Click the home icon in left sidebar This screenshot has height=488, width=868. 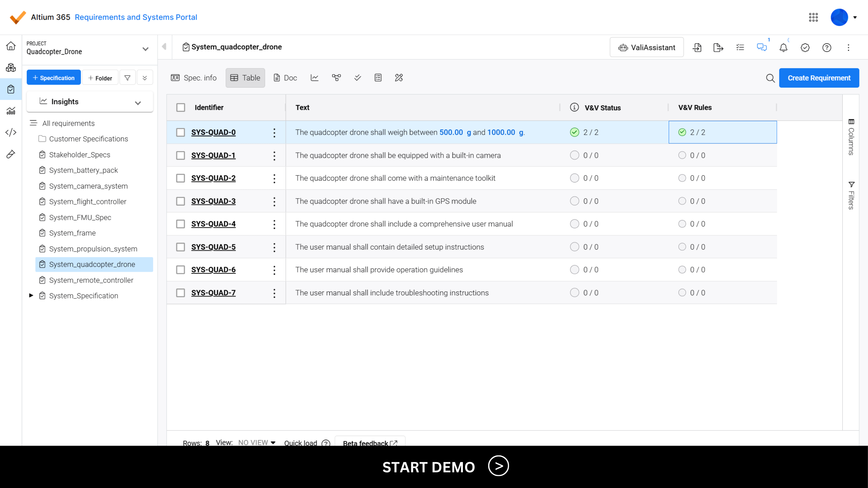(11, 46)
